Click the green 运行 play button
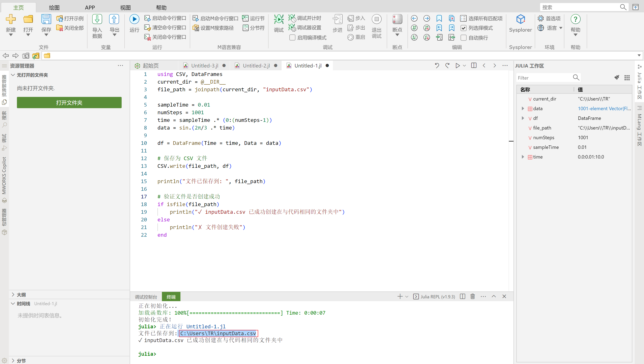Image resolution: width=644 pixels, height=364 pixels. tap(134, 19)
